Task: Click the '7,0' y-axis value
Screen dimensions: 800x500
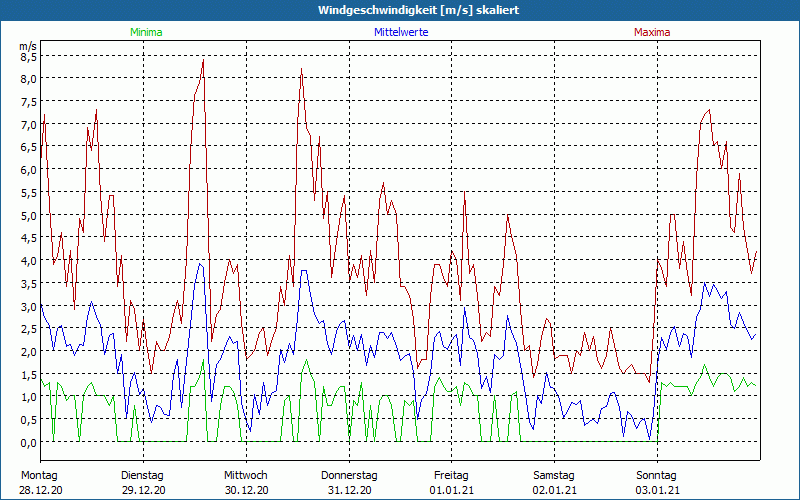Action: pos(29,124)
